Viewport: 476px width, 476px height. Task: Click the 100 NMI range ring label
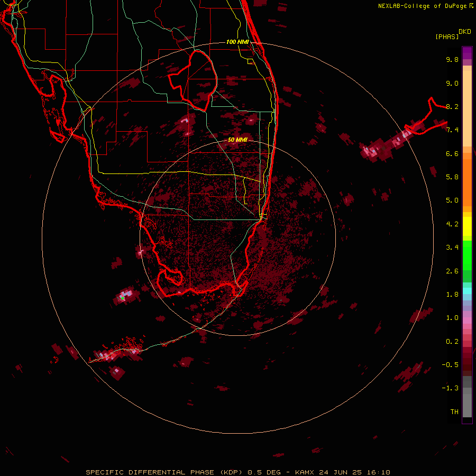click(237, 42)
